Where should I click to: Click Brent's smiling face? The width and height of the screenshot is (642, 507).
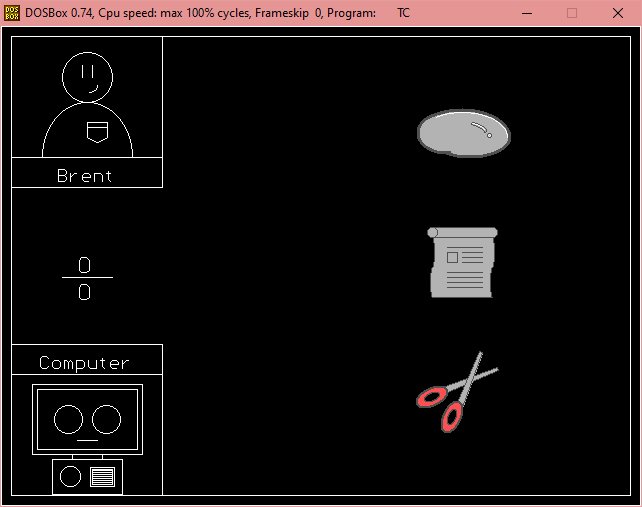coord(87,77)
